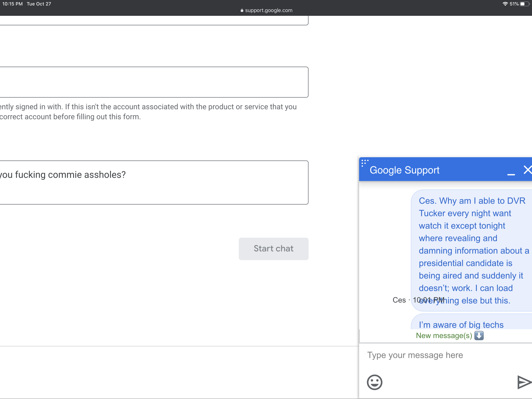
Task: Jump to new messages down-arrow icon
Action: (479, 335)
